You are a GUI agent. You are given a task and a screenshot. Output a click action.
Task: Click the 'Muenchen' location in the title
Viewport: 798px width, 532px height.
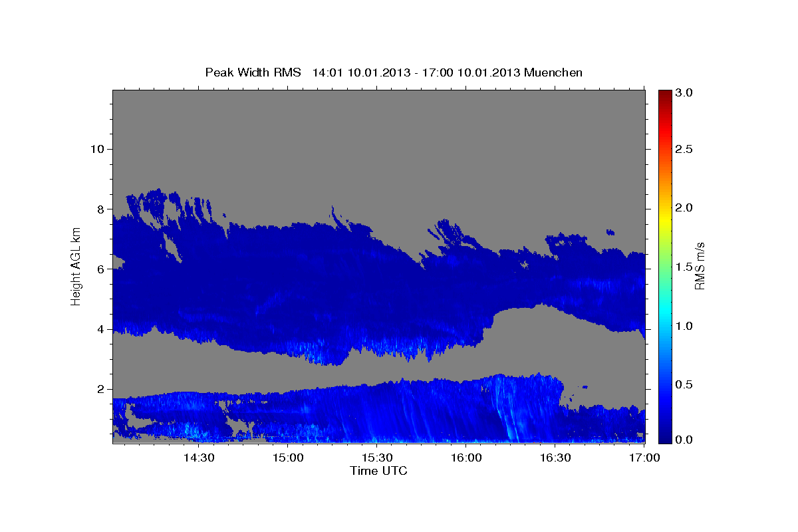point(553,72)
